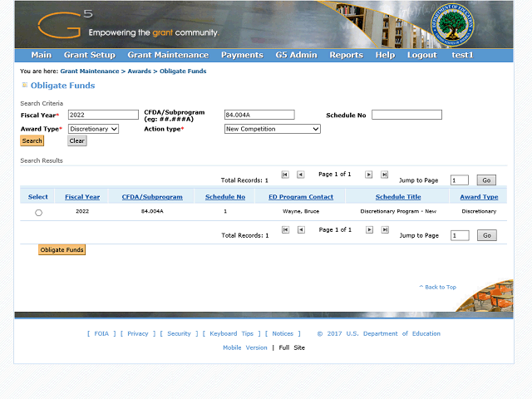The width and height of the screenshot is (532, 399).
Task: Click the CFDA/Subprogram input field
Action: [x=259, y=115]
